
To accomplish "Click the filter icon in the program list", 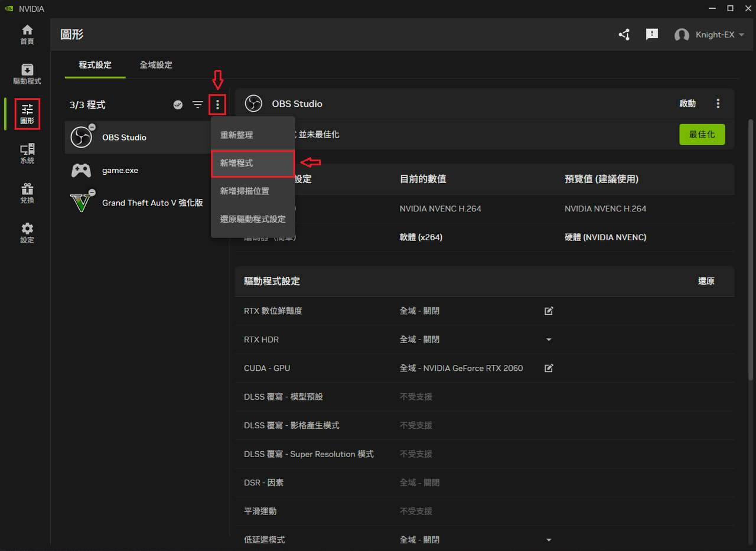I will click(197, 105).
